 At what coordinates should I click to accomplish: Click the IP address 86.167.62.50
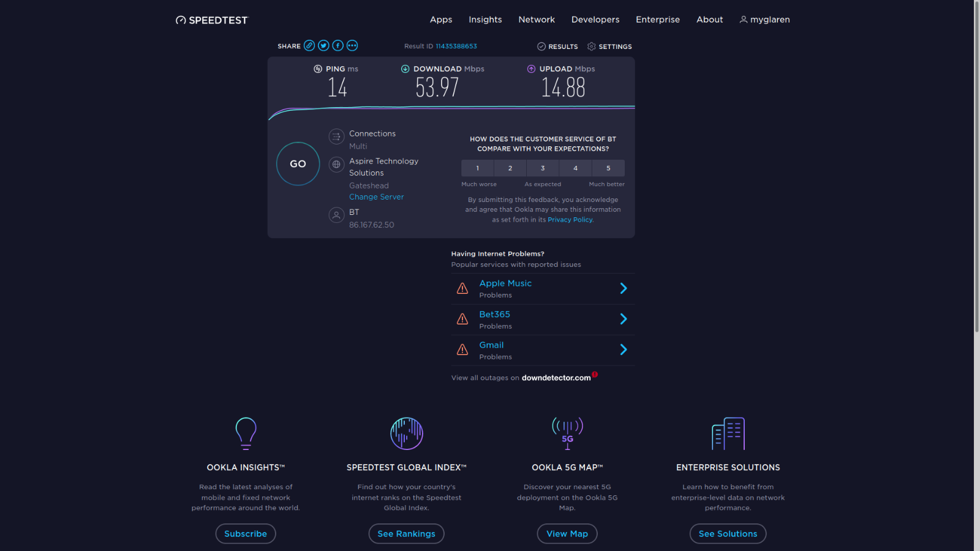point(372,225)
